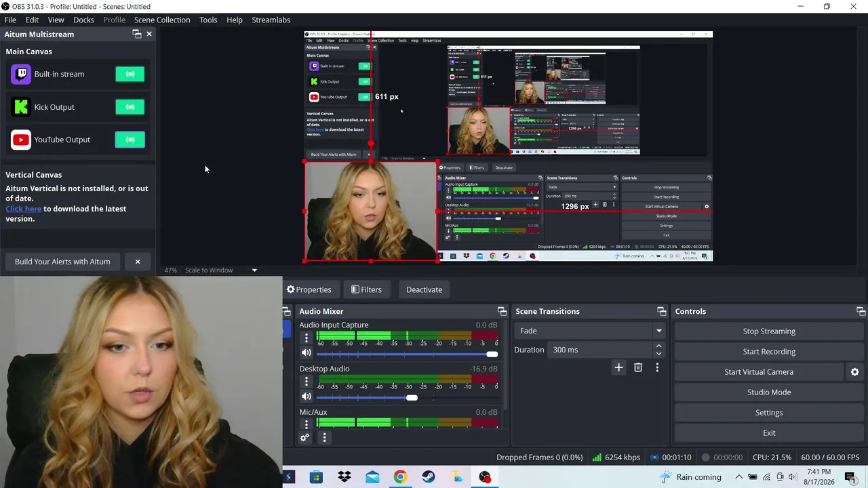The width and height of the screenshot is (868, 488).
Task: Mute Desktop Audio
Action: click(x=307, y=396)
